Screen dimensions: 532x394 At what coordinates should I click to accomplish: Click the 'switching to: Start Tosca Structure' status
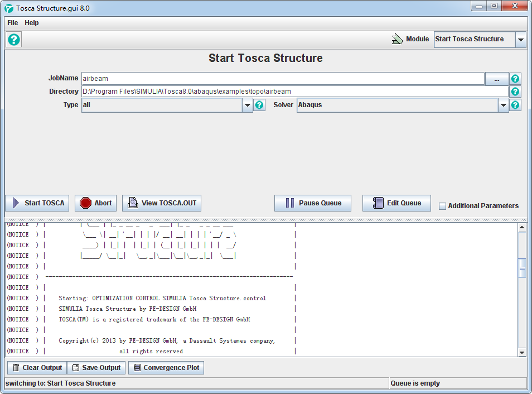coord(60,383)
